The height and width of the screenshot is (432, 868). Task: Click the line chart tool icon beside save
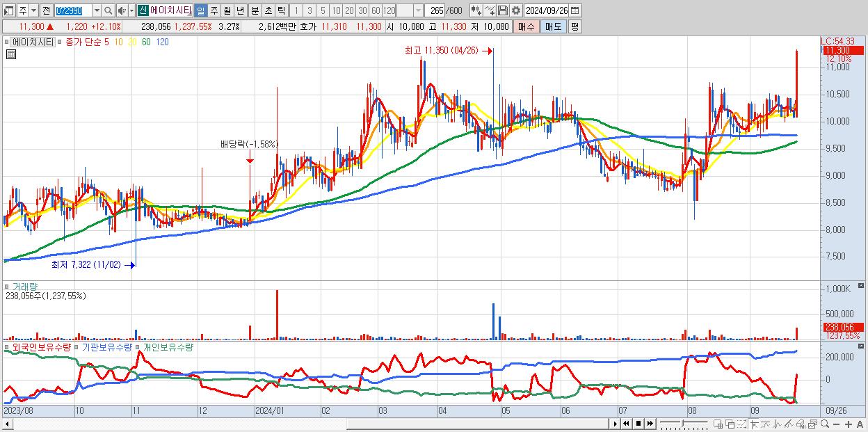point(490,10)
